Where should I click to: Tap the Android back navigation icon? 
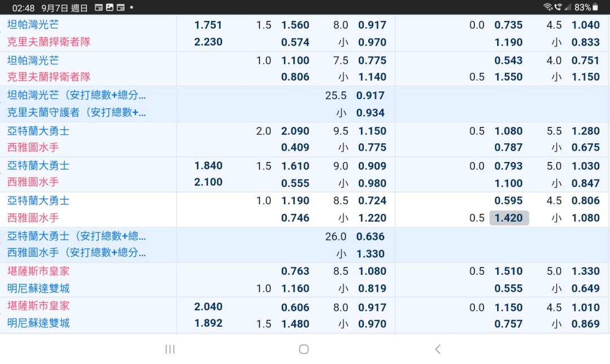[438, 349]
